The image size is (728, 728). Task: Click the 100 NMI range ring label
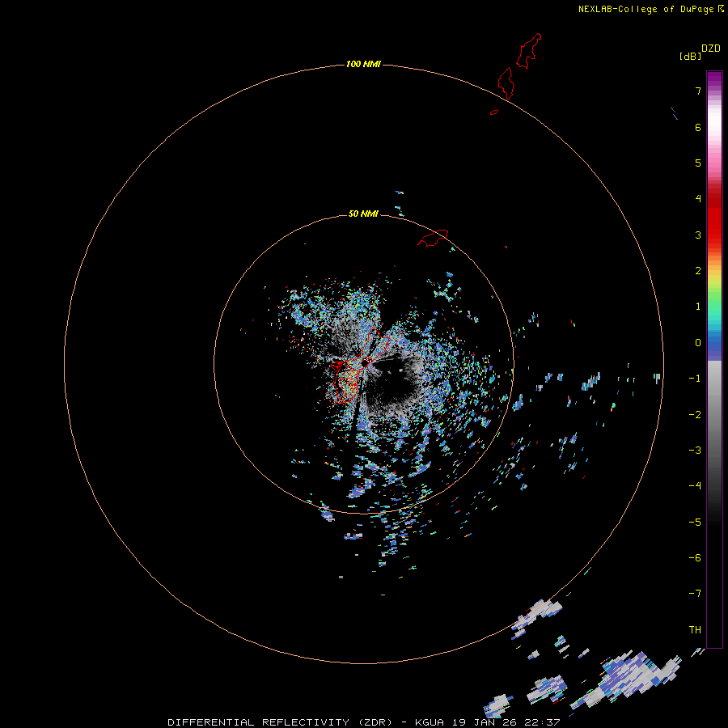pyautogui.click(x=363, y=64)
